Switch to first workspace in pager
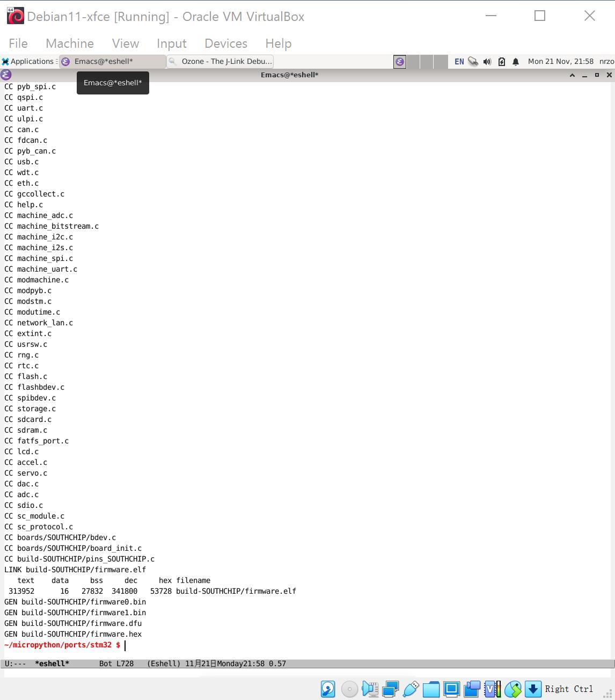 coord(400,62)
